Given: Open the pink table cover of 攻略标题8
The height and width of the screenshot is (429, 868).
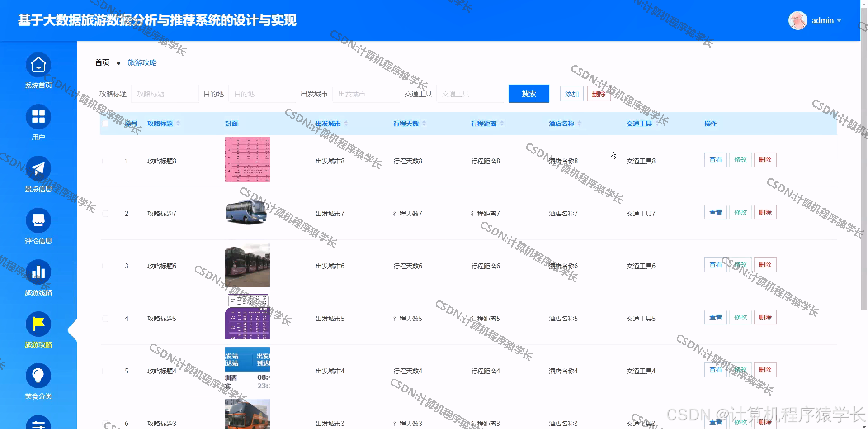Looking at the screenshot, I should point(248,159).
